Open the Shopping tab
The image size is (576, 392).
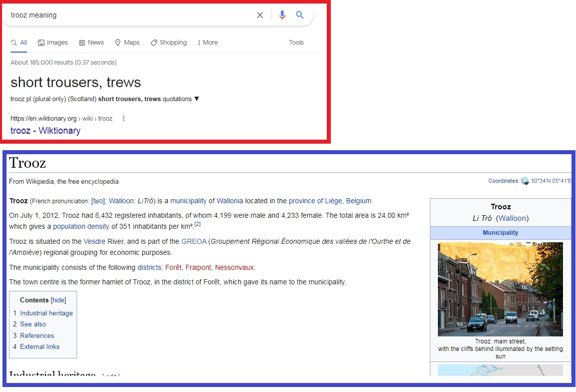click(169, 43)
